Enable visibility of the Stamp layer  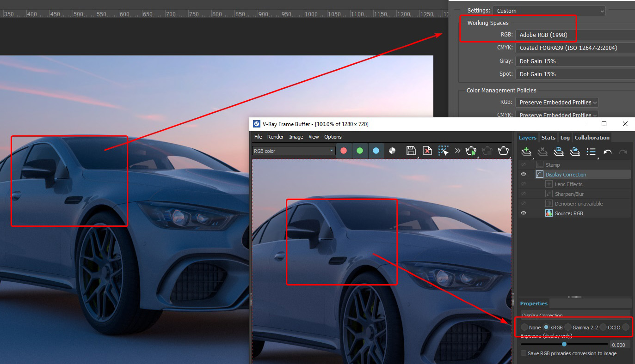524,164
